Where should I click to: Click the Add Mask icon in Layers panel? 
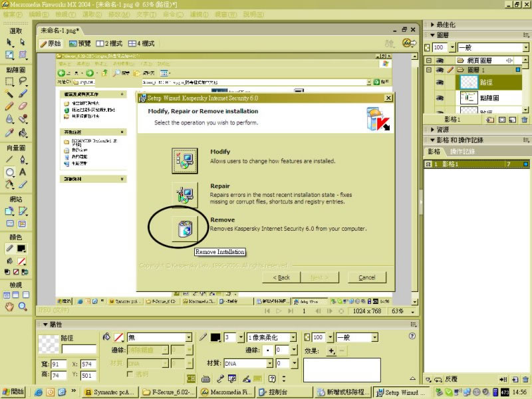(x=502, y=120)
